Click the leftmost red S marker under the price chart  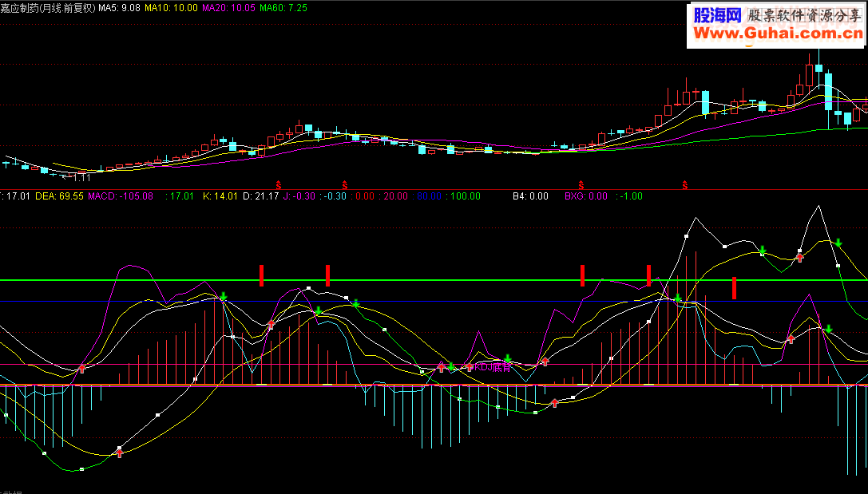[279, 185]
